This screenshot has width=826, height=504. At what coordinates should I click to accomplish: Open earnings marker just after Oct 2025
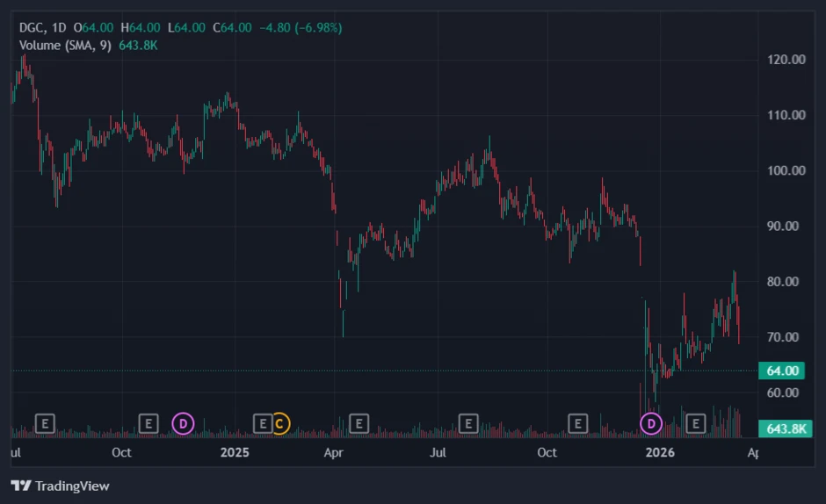[x=578, y=423]
